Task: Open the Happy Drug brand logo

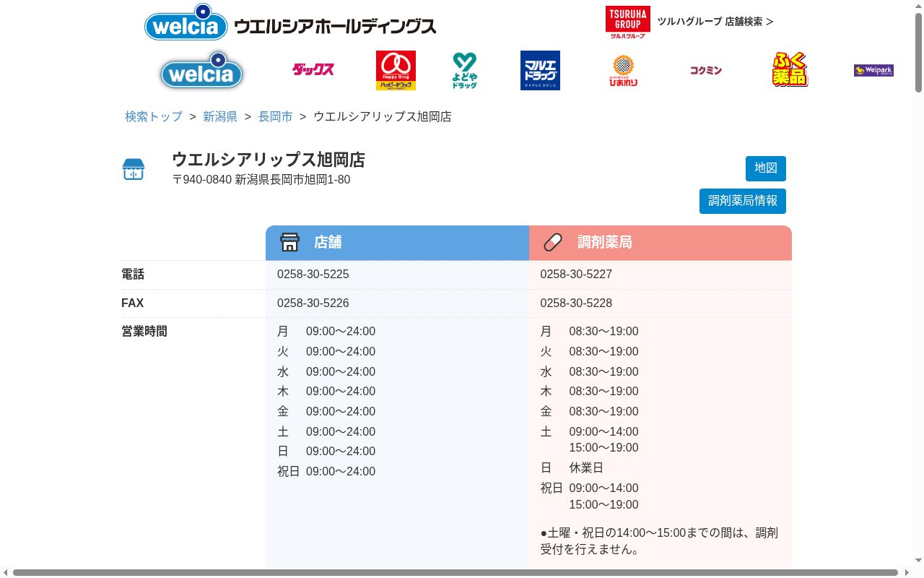Action: [396, 70]
